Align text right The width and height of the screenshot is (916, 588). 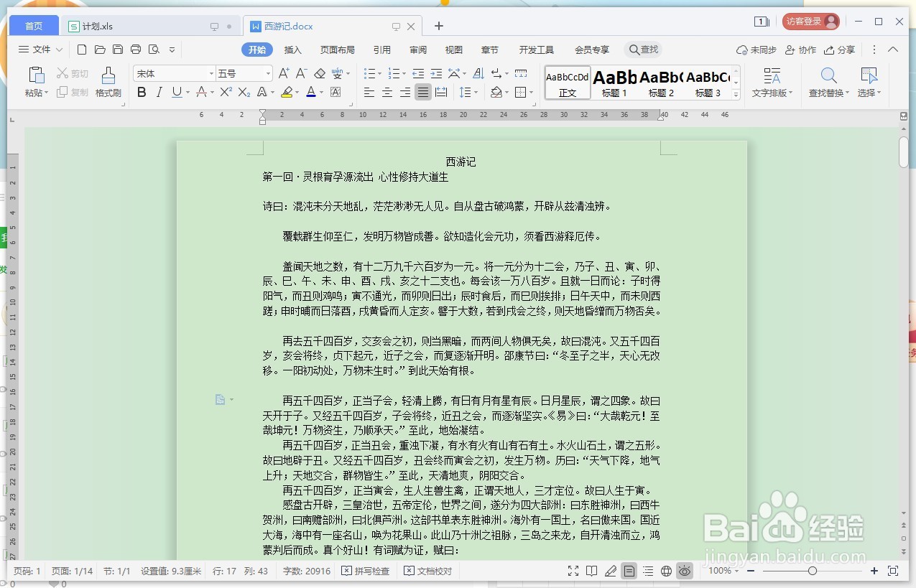405,92
